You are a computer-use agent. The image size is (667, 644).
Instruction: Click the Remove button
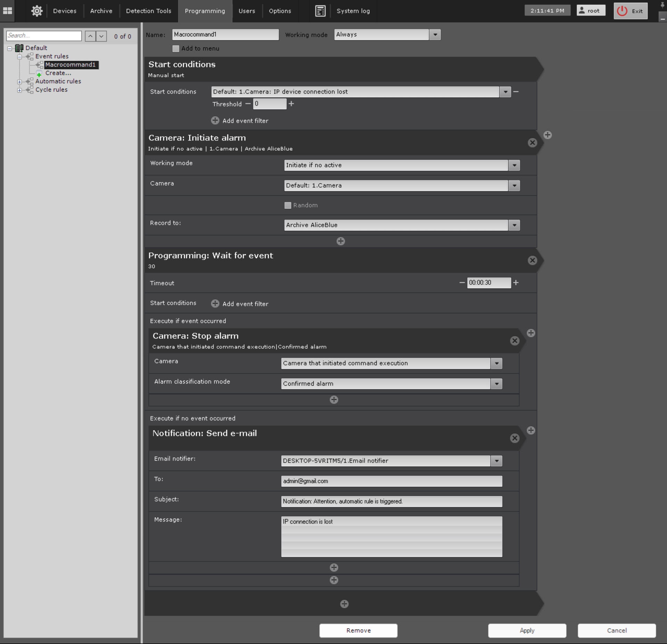click(358, 630)
